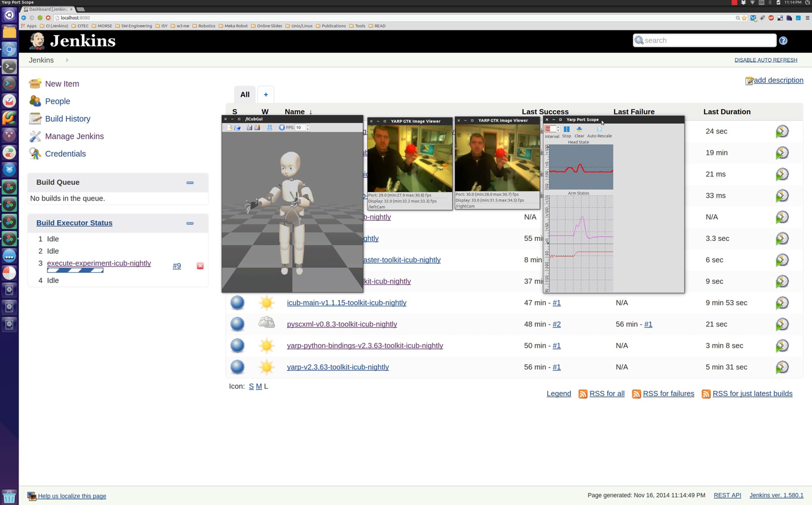The width and height of the screenshot is (812, 505).
Task: Open Manage Jenkins from the sidebar
Action: pyautogui.click(x=74, y=136)
